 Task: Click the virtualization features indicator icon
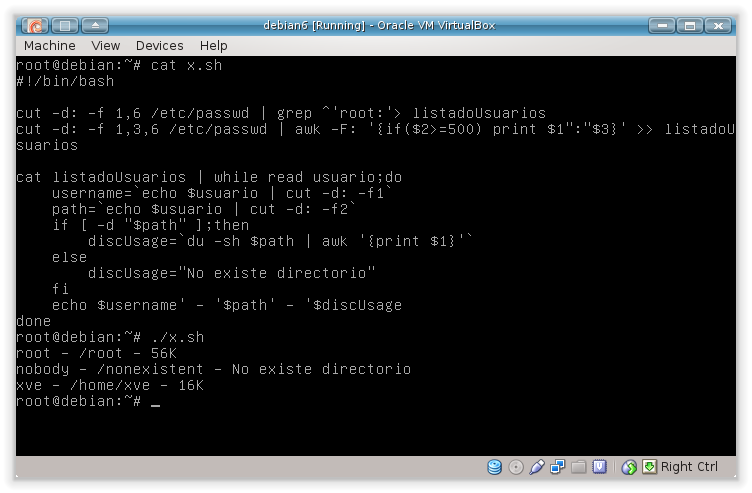600,467
